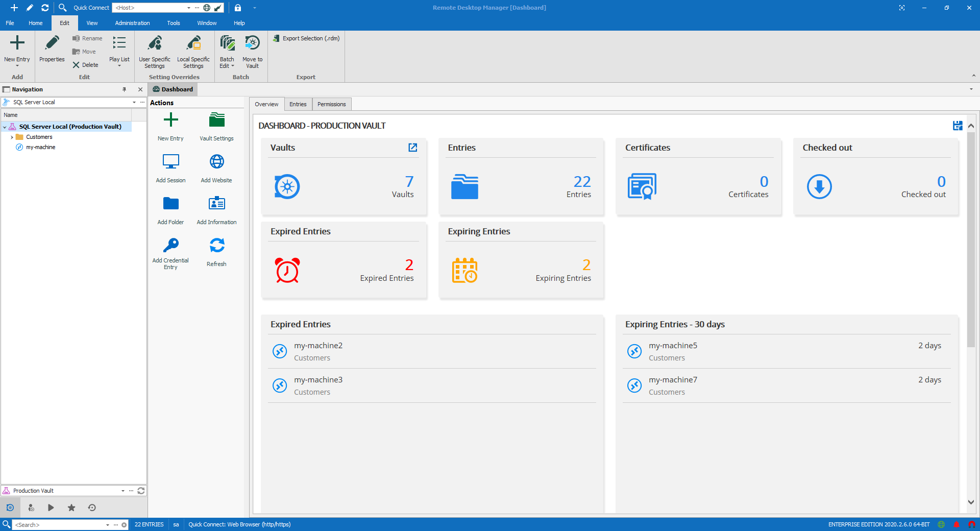980x531 pixels.
Task: Click the lock icon in title toolbar
Action: pos(238,8)
